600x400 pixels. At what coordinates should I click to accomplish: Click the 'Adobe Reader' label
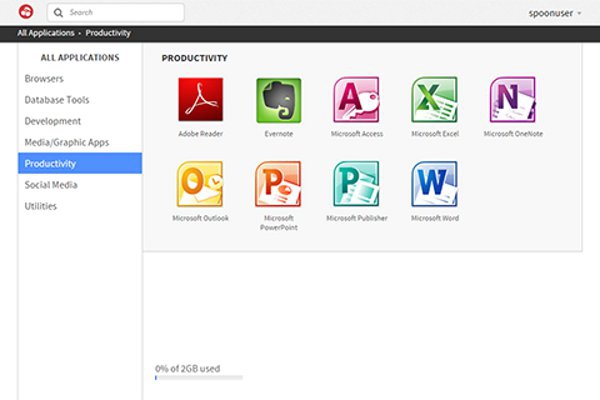click(x=201, y=134)
